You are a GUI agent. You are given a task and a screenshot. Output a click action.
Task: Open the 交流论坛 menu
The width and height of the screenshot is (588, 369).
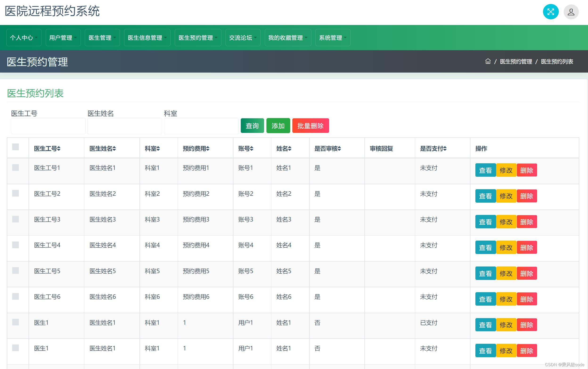(x=242, y=38)
